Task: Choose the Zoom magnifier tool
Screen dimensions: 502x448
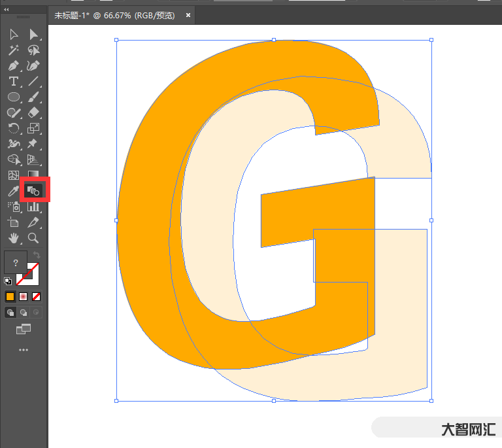Action: pos(34,238)
